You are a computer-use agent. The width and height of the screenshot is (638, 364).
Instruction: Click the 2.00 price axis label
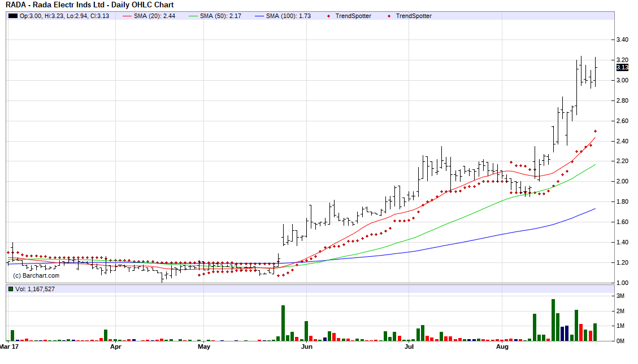coord(622,182)
